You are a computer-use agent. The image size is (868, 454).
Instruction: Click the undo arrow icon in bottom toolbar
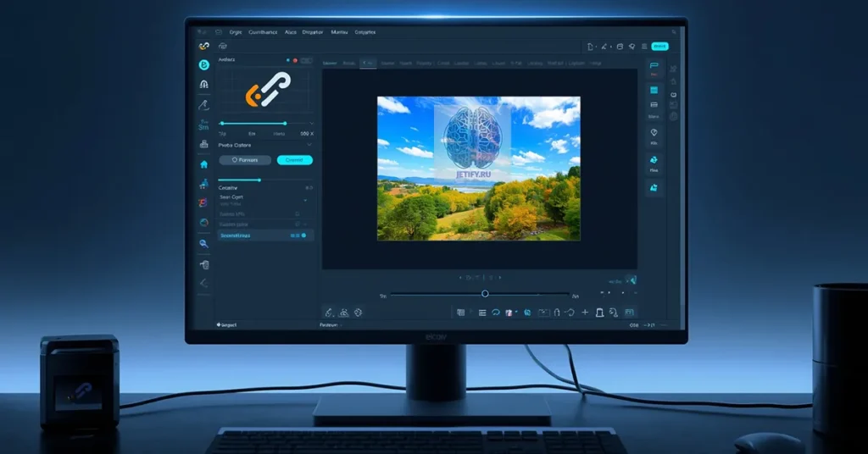[x=570, y=313]
